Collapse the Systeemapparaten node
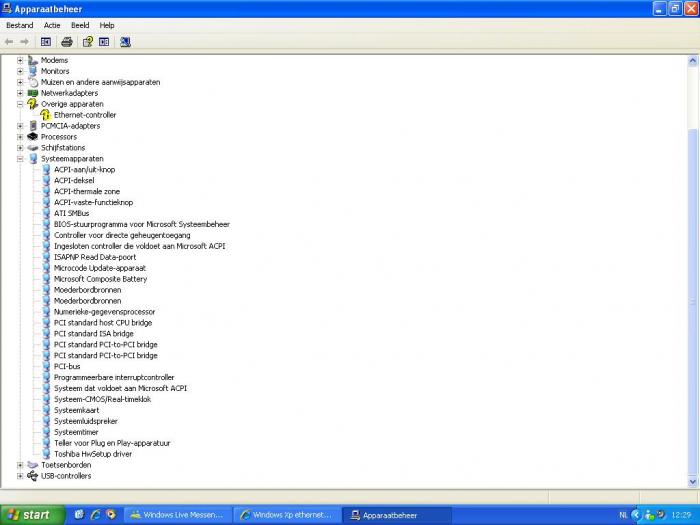The width and height of the screenshot is (700, 525). (20, 158)
